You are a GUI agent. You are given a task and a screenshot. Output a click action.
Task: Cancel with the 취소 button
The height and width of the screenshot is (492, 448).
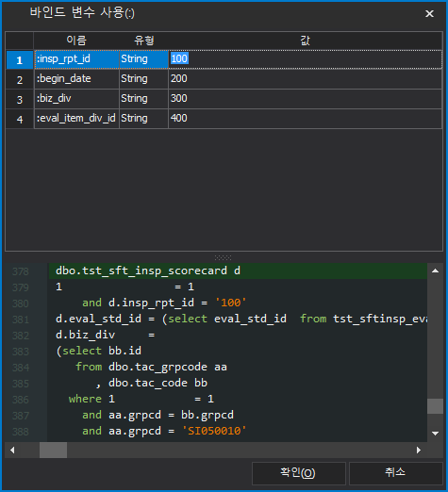pyautogui.click(x=395, y=473)
